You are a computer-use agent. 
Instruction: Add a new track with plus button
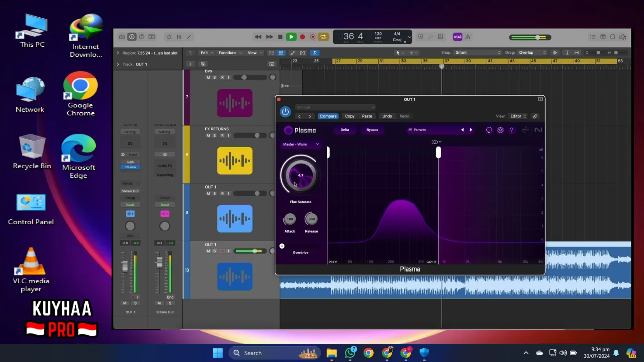coord(190,64)
